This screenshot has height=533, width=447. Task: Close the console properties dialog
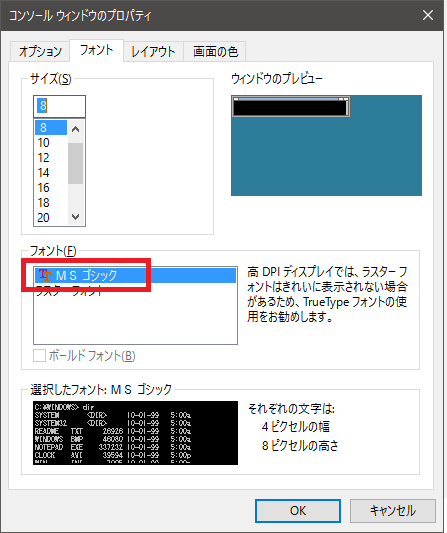coord(428,15)
